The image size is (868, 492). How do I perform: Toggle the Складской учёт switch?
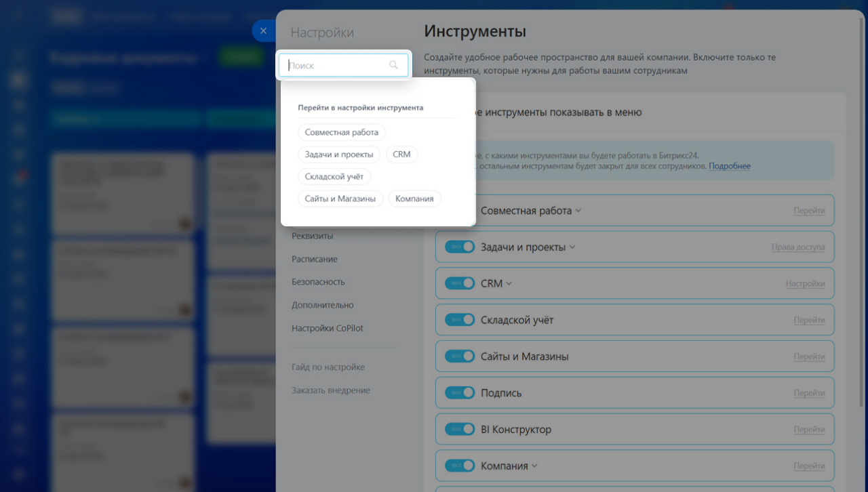(x=460, y=320)
